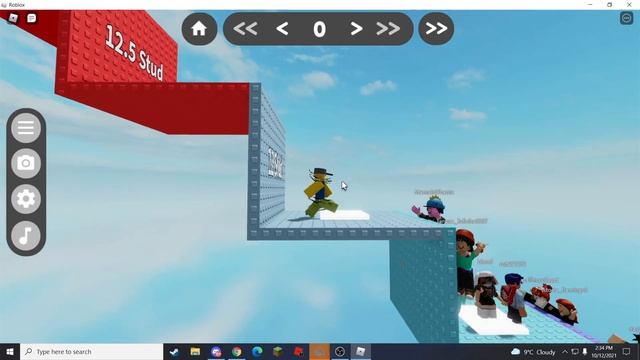Click the orange highlighted taskbar app
640x360 pixels.
319,351
